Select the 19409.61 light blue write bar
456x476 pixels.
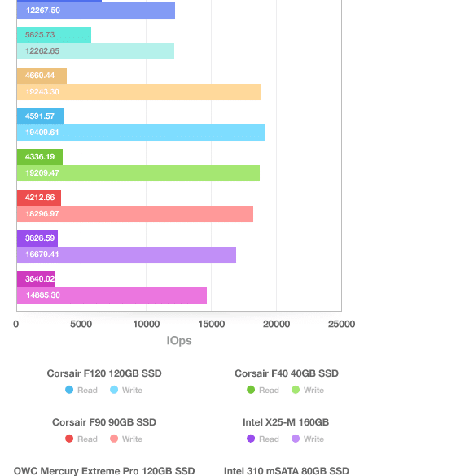coord(141,133)
